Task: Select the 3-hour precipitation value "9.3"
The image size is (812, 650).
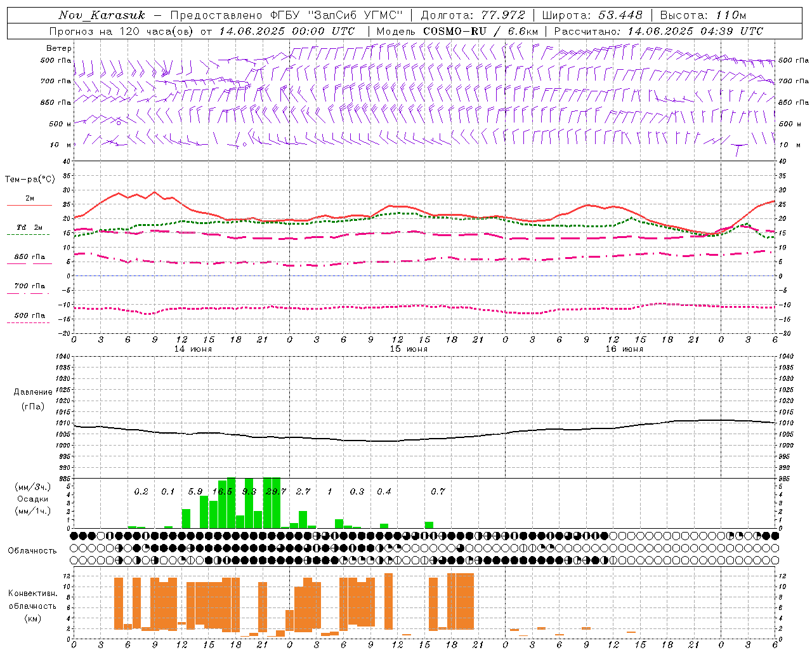Action: pyautogui.click(x=249, y=491)
